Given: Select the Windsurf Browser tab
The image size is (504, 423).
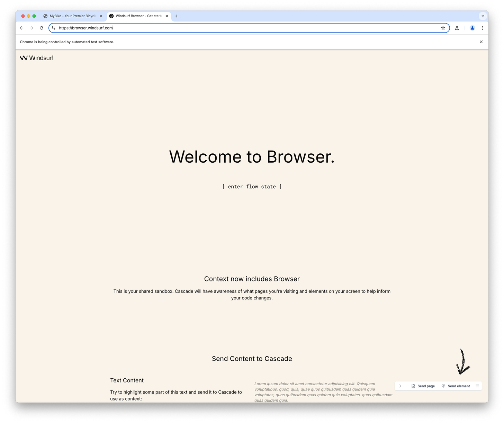Looking at the screenshot, I should tap(139, 16).
